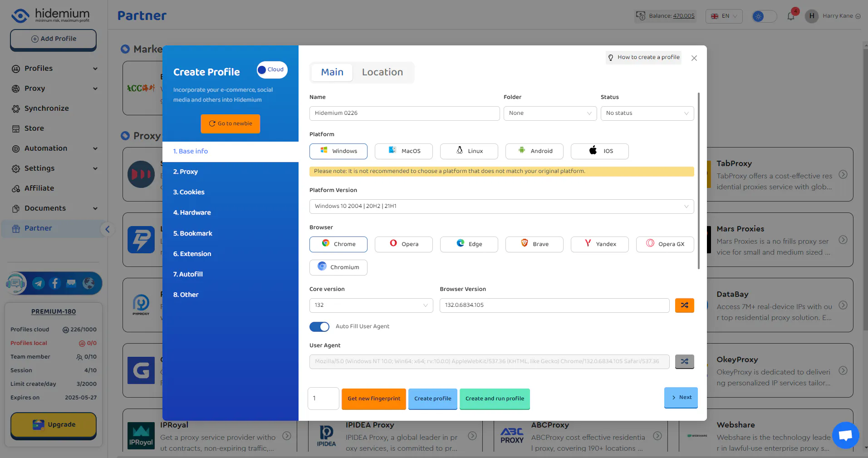Collapse the sidebar with chevron arrow
The height and width of the screenshot is (458, 868).
[108, 229]
